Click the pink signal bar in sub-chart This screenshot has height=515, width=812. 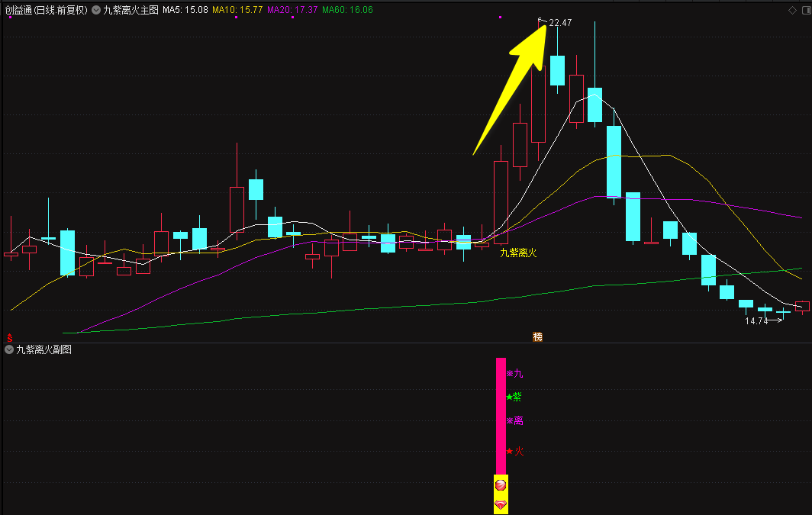(501, 416)
